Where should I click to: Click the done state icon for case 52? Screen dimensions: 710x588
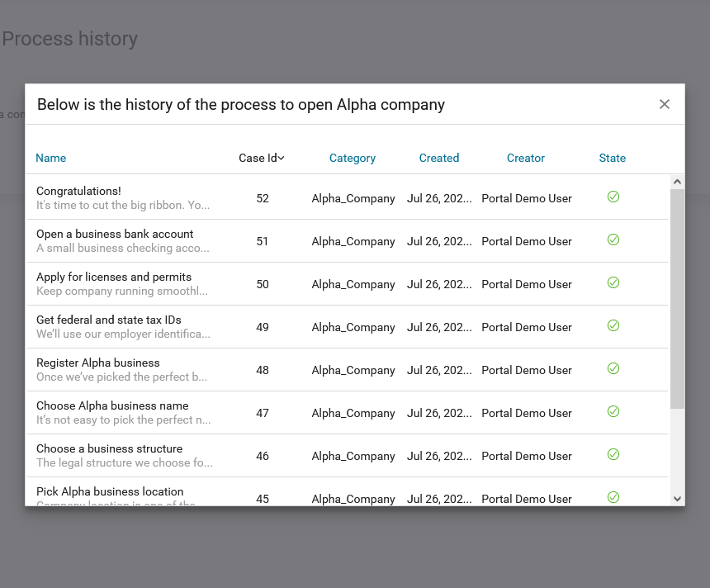tap(613, 197)
